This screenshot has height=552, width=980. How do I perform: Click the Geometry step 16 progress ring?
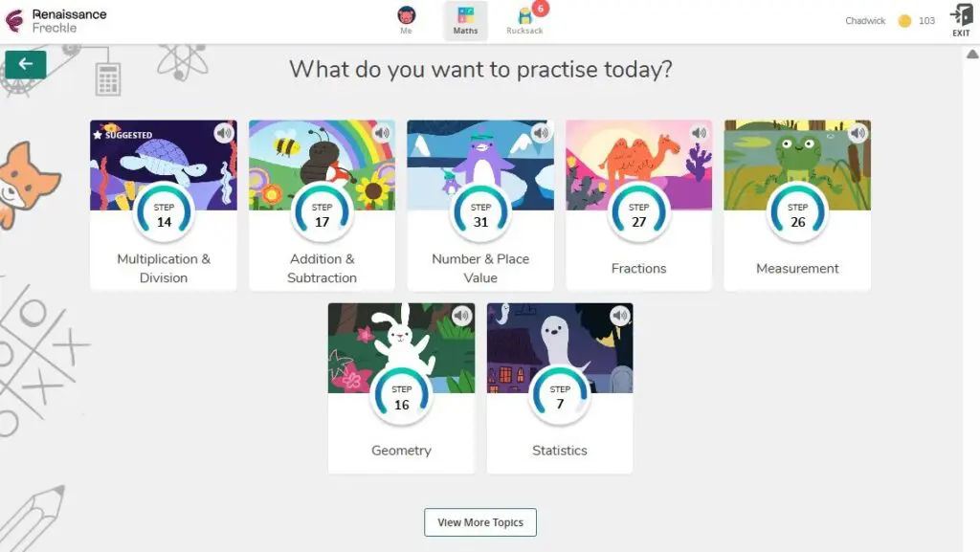[402, 397]
